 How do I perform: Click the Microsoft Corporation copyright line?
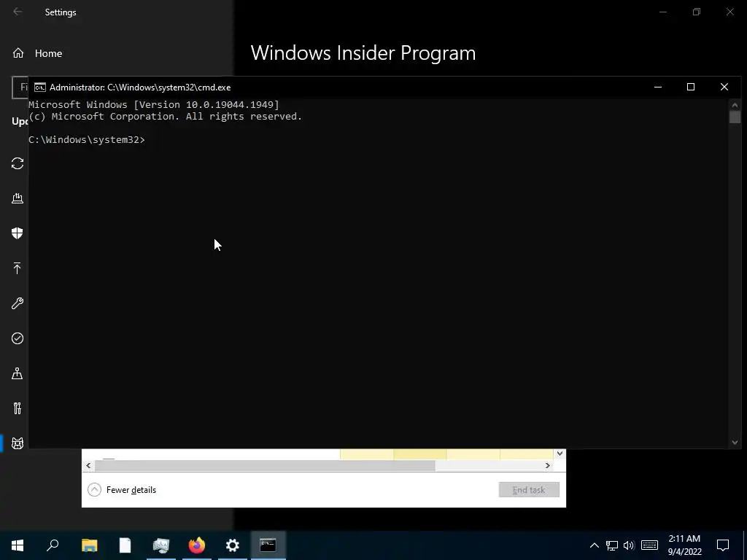pos(166,117)
